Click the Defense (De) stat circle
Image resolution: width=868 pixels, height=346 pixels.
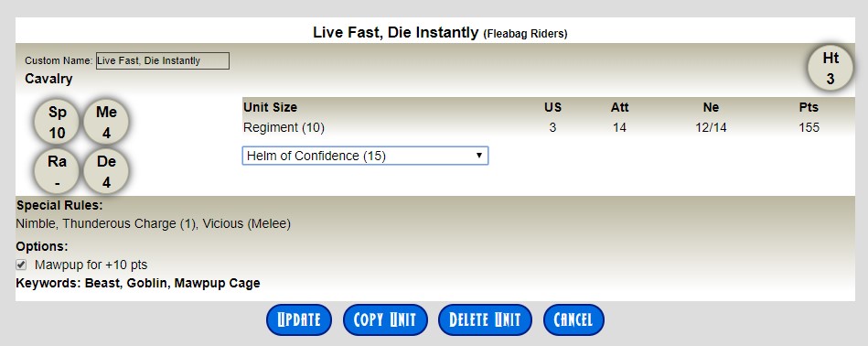(106, 171)
